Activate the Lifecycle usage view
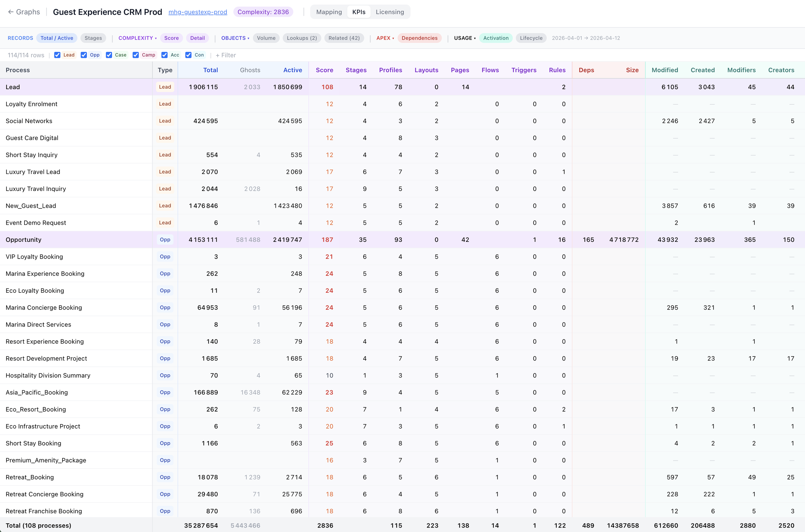The width and height of the screenshot is (805, 532). click(531, 38)
